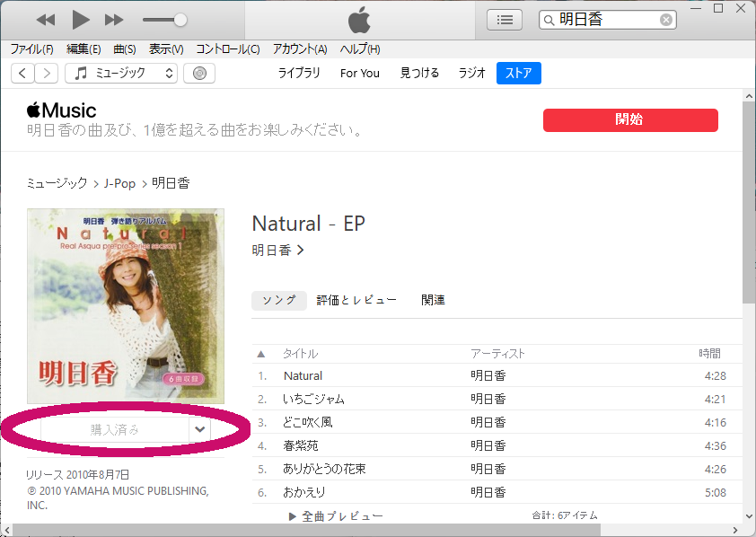
Task: Click the Apple Music logo
Action: pos(61,110)
